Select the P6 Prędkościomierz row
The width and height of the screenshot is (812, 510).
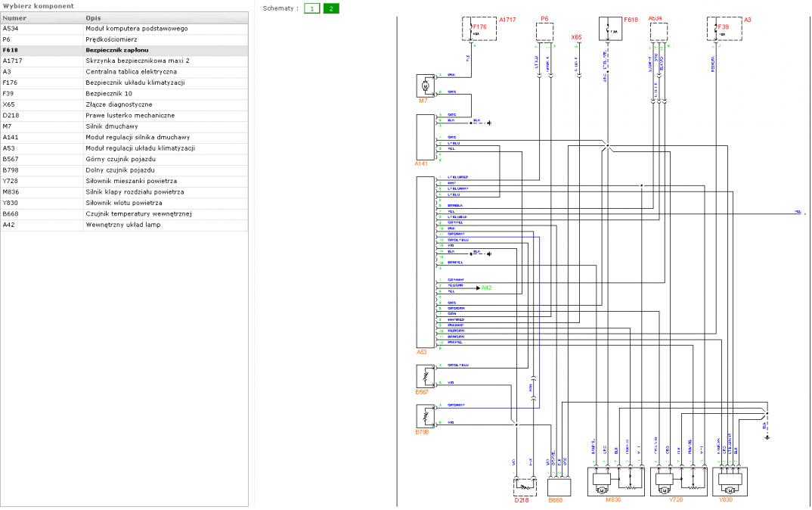pos(124,39)
